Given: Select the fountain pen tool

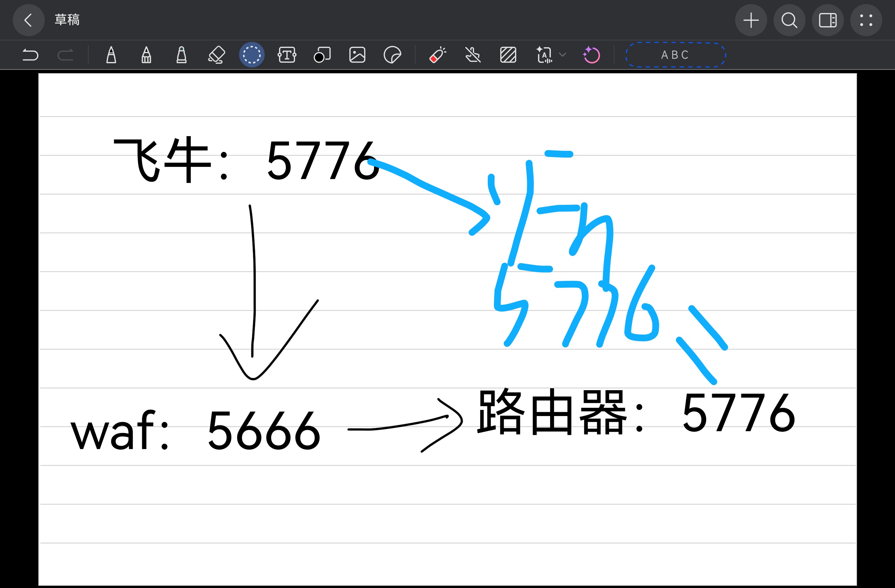Looking at the screenshot, I should pos(111,55).
